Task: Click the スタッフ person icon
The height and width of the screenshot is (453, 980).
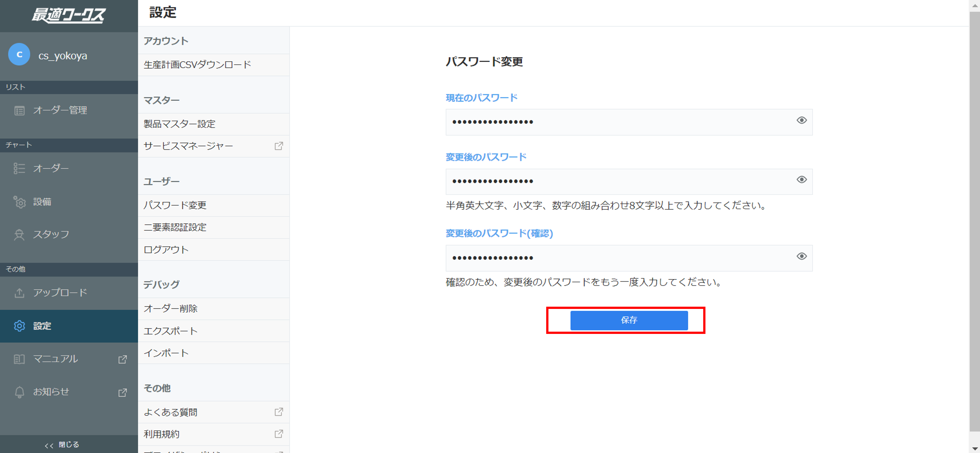Action: 19,235
